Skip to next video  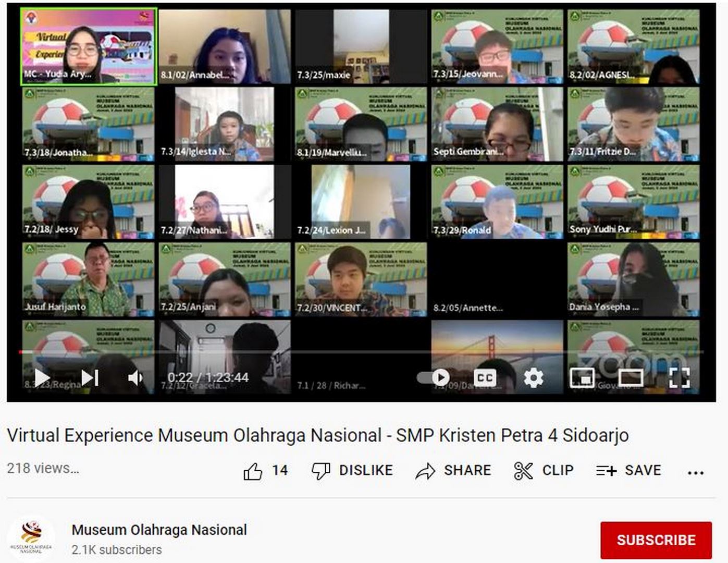(90, 377)
